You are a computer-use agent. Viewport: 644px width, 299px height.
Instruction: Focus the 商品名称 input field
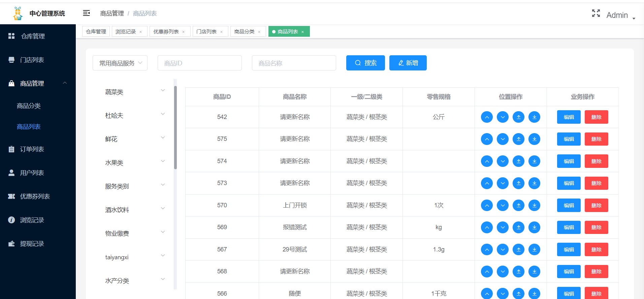294,63
